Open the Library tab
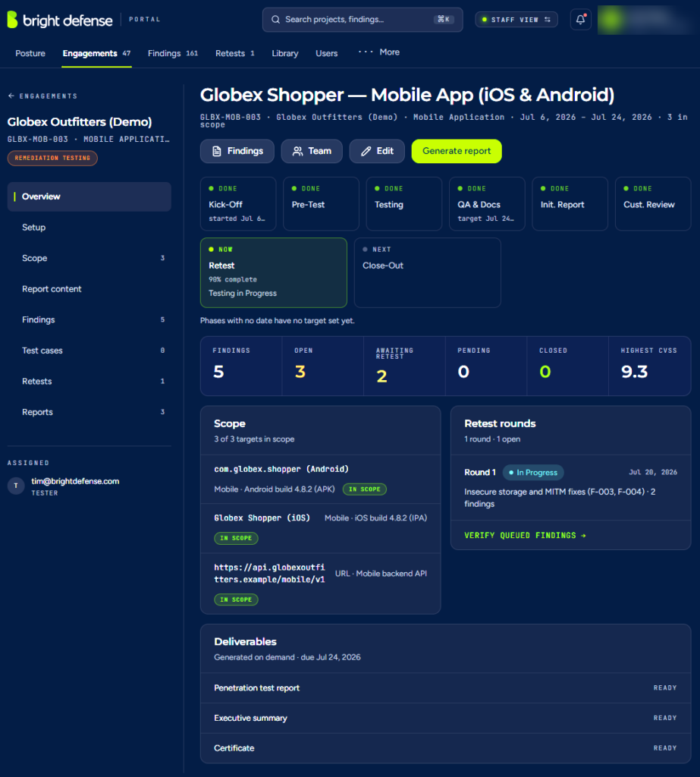The image size is (700, 777). point(285,53)
